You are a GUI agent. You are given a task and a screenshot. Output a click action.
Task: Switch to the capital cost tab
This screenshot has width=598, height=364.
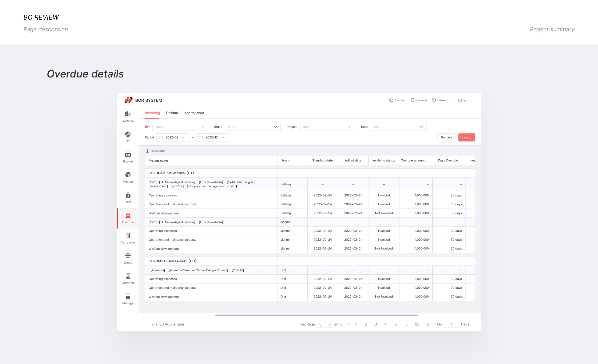coord(194,113)
